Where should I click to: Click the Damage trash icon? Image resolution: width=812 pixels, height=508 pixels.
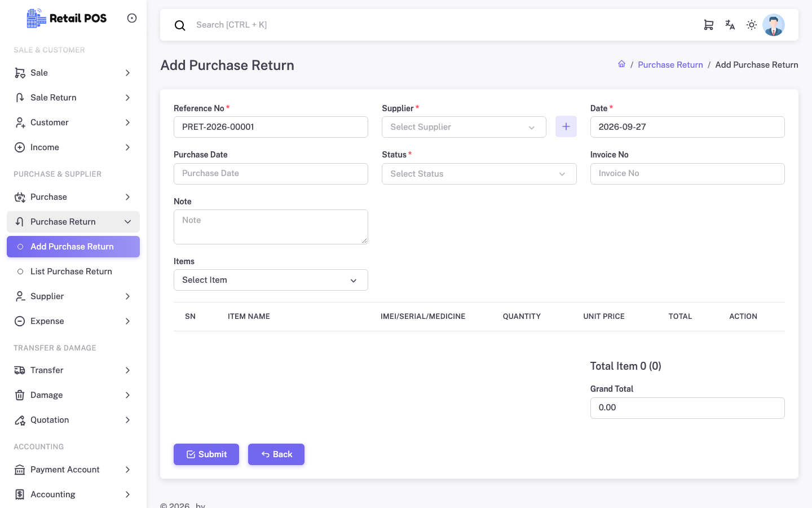tap(20, 395)
